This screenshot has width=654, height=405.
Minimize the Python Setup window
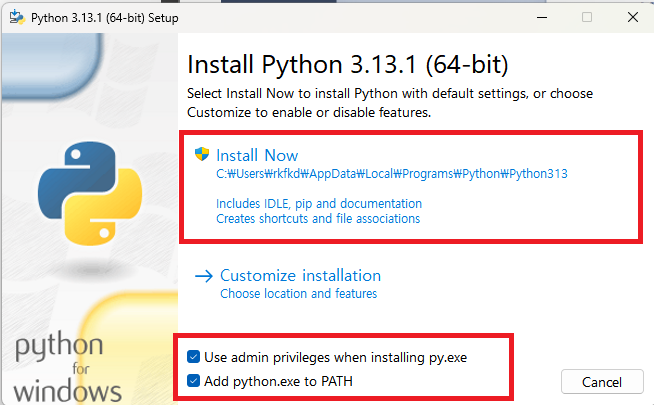coord(542,18)
